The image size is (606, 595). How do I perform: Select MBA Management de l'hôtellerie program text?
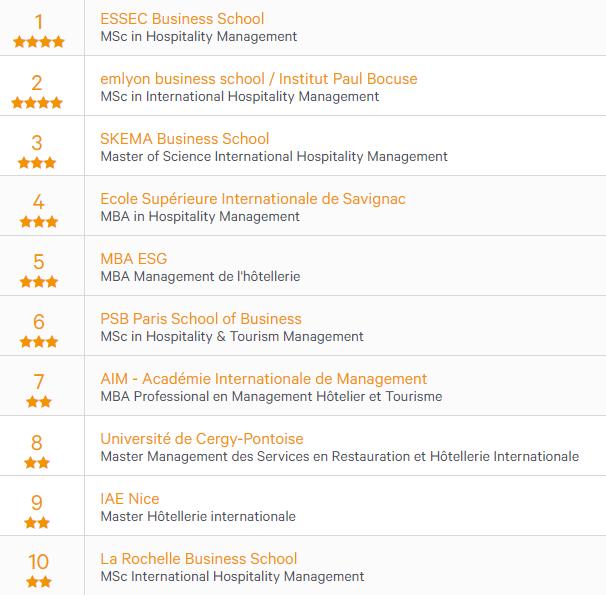coord(200,277)
